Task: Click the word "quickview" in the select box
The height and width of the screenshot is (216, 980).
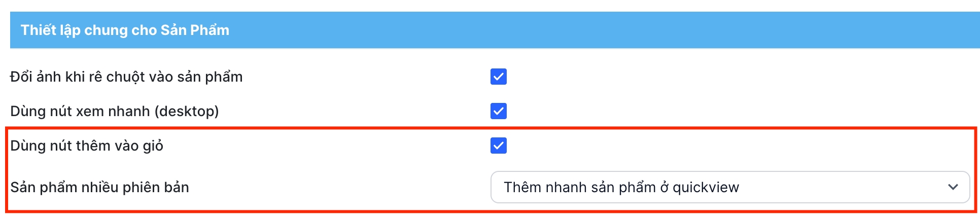Action: [706, 188]
